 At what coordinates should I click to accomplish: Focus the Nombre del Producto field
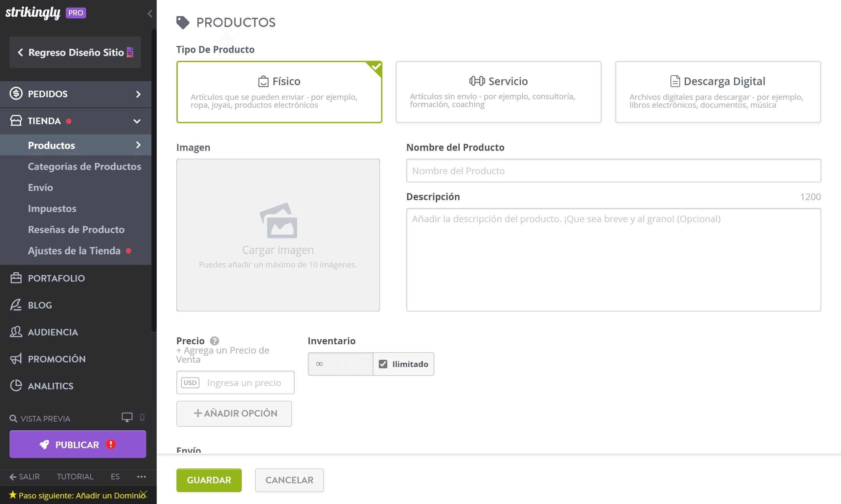(614, 171)
